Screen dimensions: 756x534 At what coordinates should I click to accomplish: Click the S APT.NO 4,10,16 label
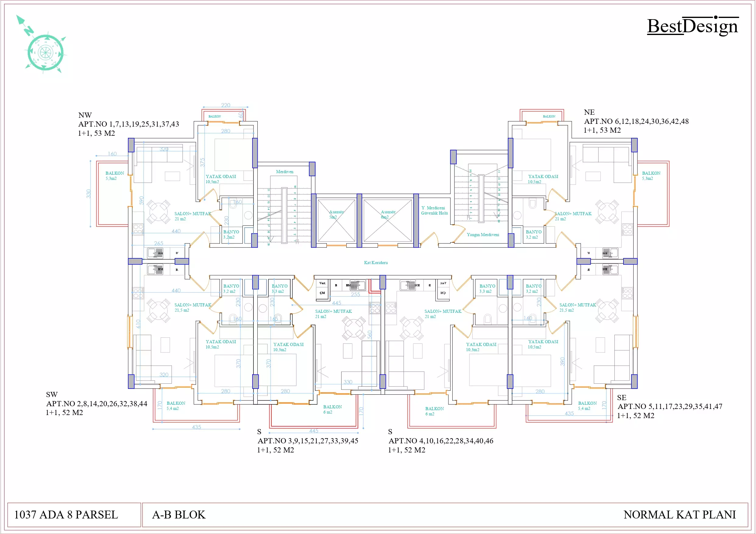point(440,441)
